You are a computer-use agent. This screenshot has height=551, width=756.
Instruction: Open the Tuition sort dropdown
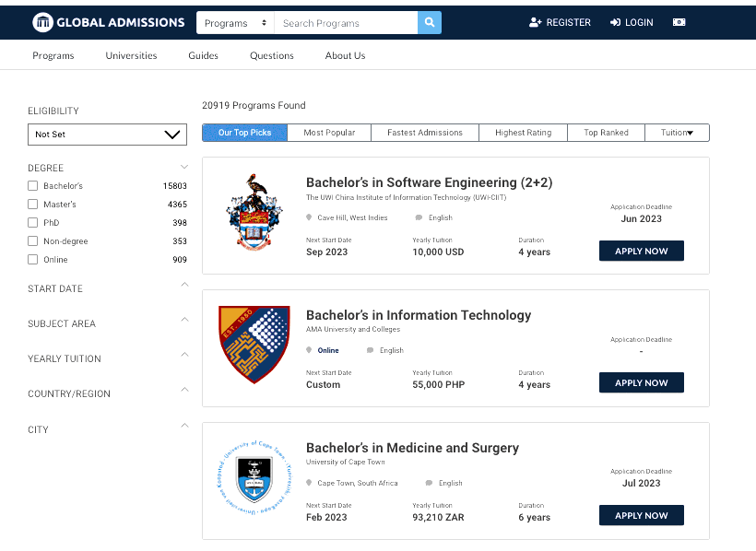tap(677, 133)
